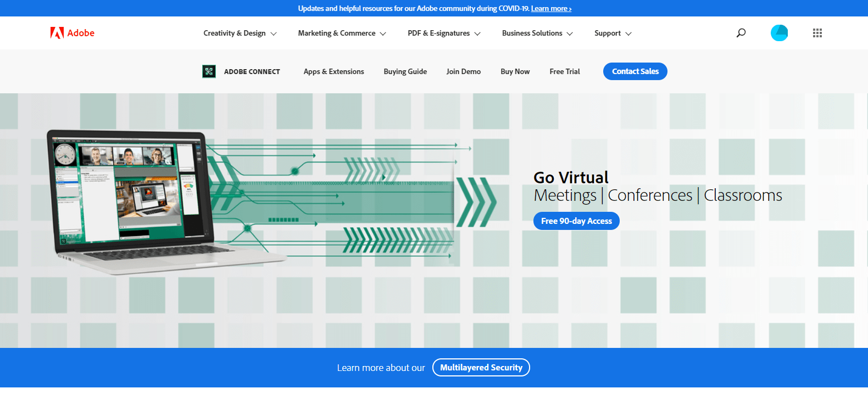The width and height of the screenshot is (868, 394).
Task: Click the 'Learn more about our' text
Action: [381, 368]
